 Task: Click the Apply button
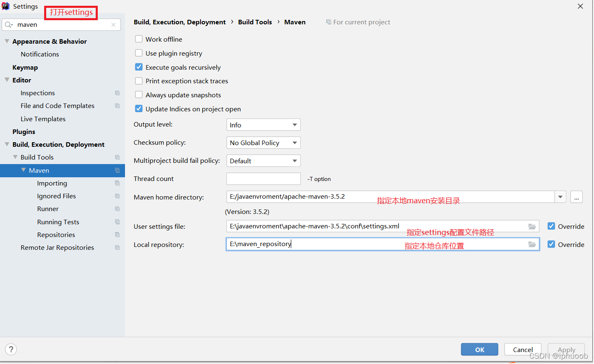[566, 350]
